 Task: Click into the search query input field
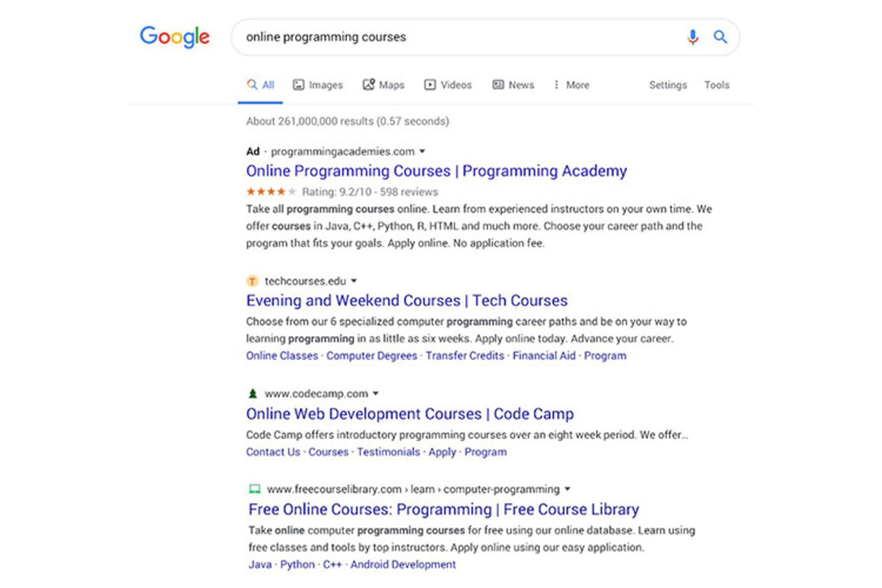click(459, 37)
